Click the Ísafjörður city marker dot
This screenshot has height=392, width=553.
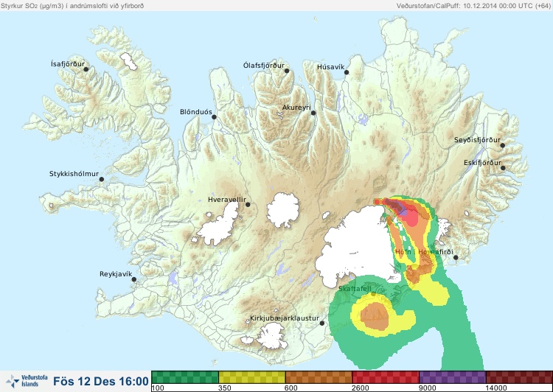click(86, 69)
